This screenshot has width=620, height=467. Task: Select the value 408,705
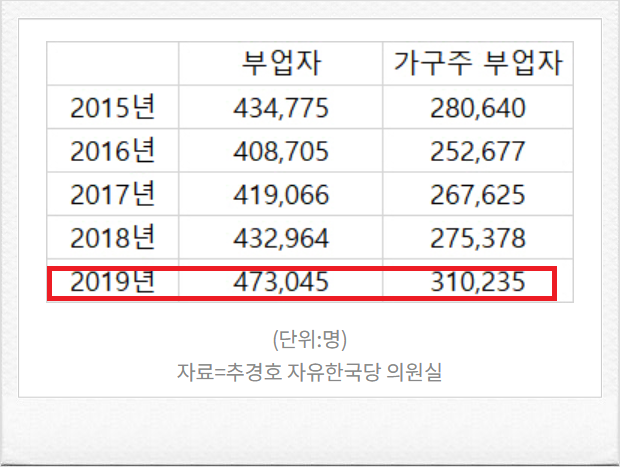point(281,151)
